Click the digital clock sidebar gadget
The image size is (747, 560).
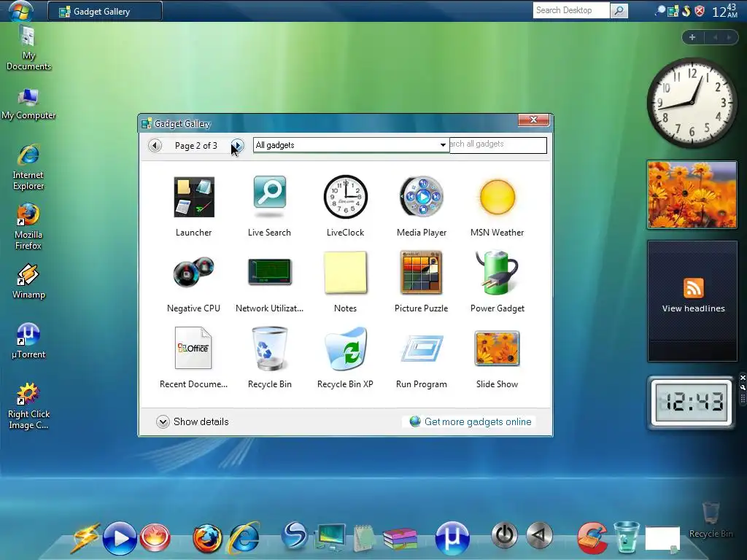pos(692,402)
